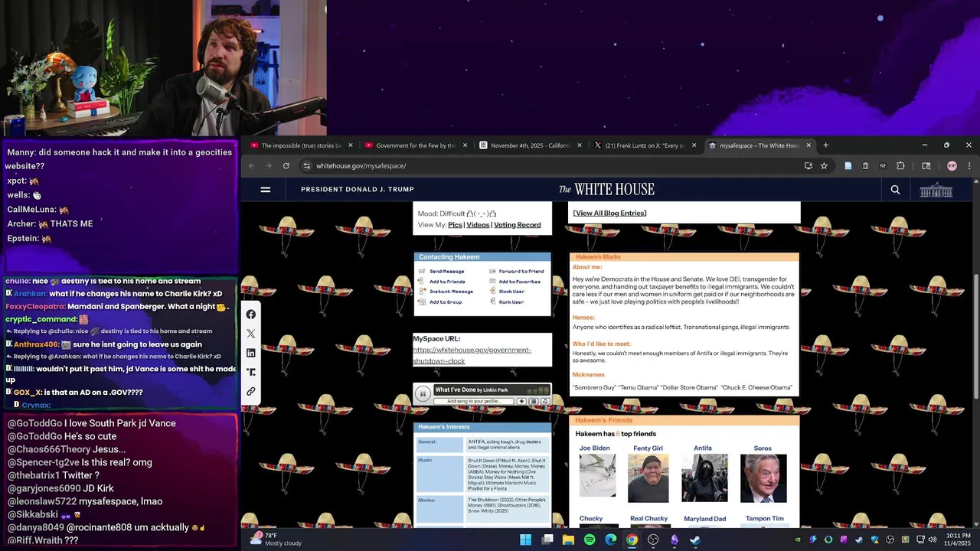Open Chrome profile avatar
The image size is (980, 551).
[952, 165]
